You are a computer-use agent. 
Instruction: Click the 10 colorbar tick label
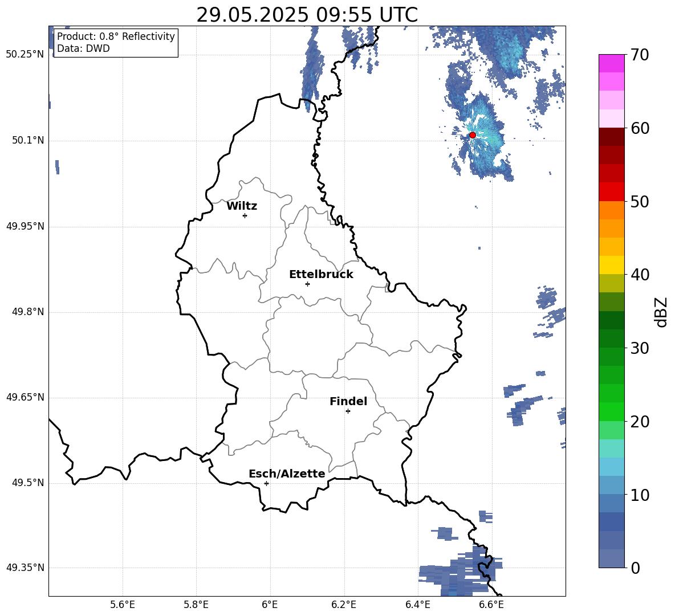[640, 495]
